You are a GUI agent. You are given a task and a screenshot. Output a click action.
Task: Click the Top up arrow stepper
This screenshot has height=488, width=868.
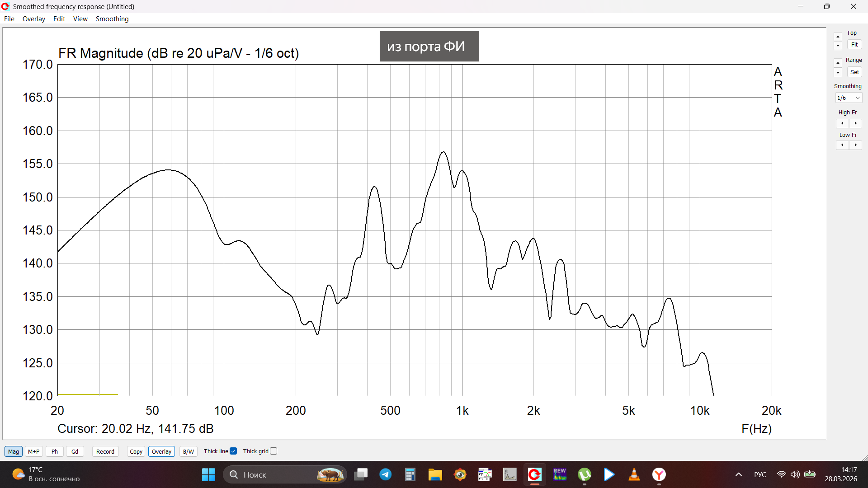click(x=838, y=37)
